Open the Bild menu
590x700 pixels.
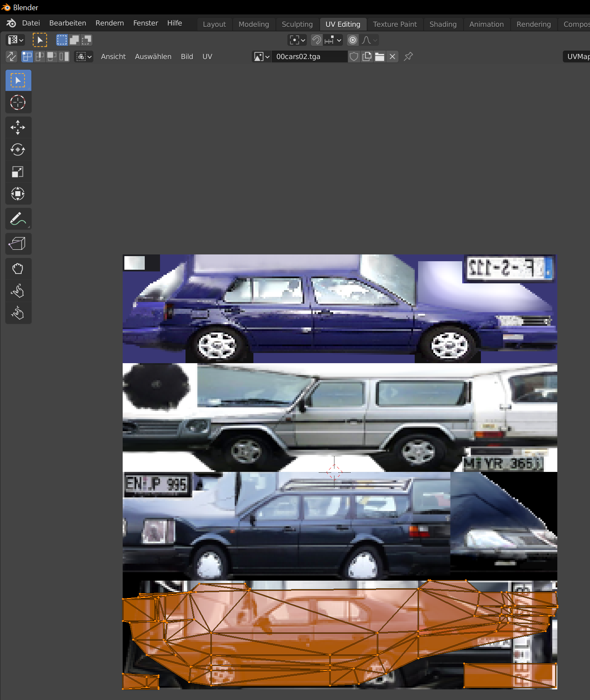[x=187, y=56]
